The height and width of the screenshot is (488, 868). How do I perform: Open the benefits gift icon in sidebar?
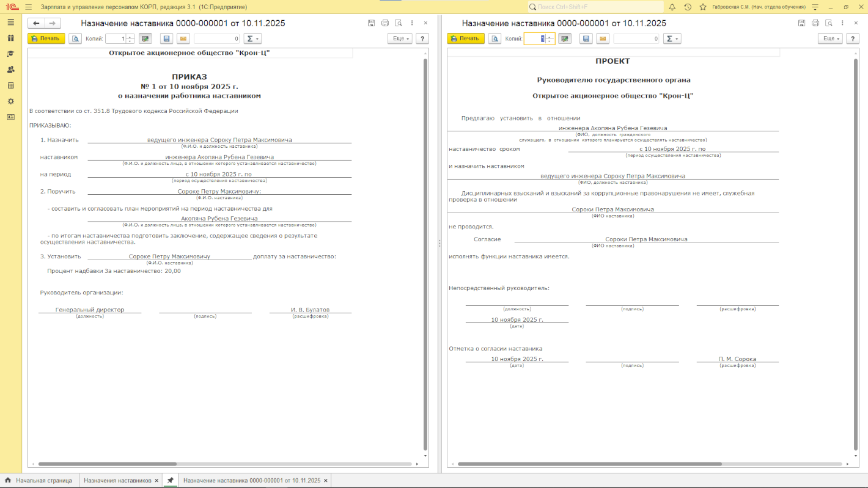coord(10,38)
